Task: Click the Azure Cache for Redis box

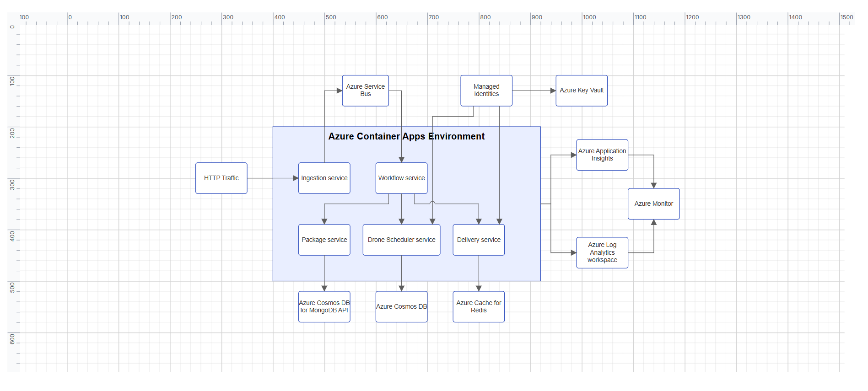Action: [479, 306]
